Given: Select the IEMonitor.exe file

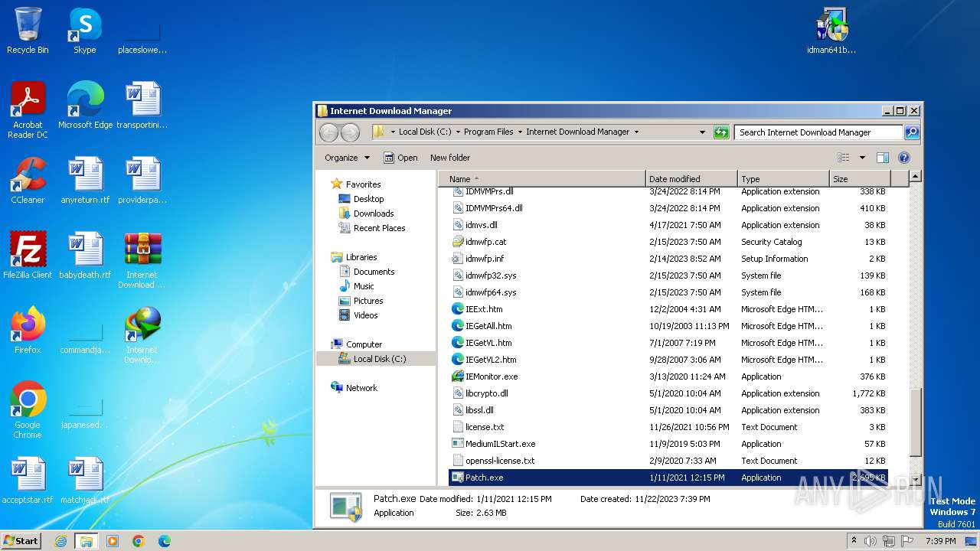Looking at the screenshot, I should point(491,377).
